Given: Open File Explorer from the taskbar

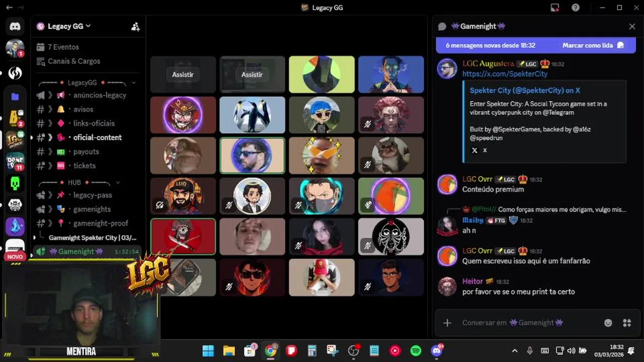Looking at the screenshot, I should [x=229, y=350].
